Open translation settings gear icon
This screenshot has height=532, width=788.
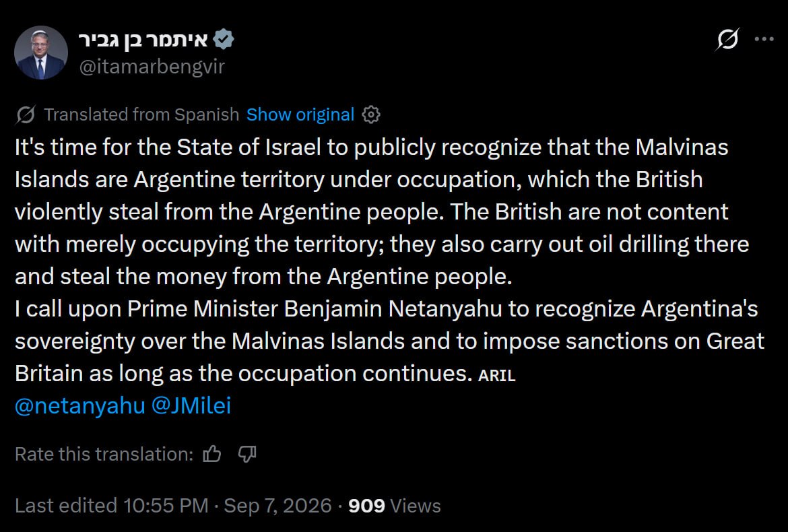[x=371, y=114]
